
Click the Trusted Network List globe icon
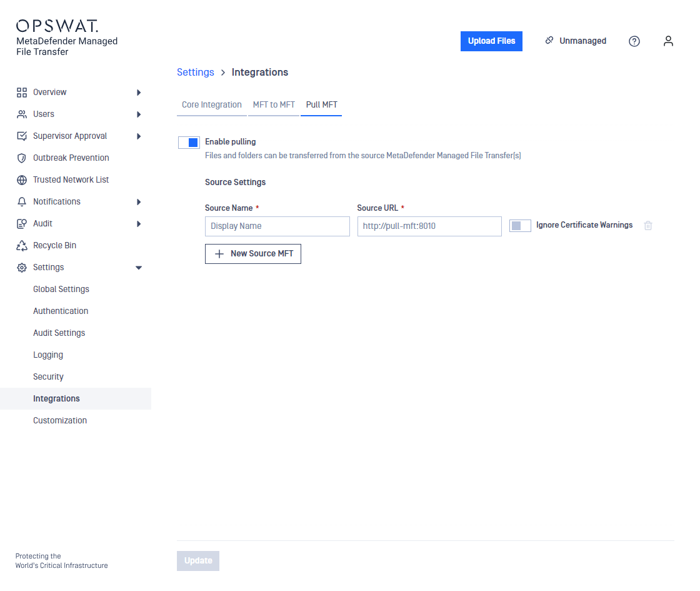[22, 180]
